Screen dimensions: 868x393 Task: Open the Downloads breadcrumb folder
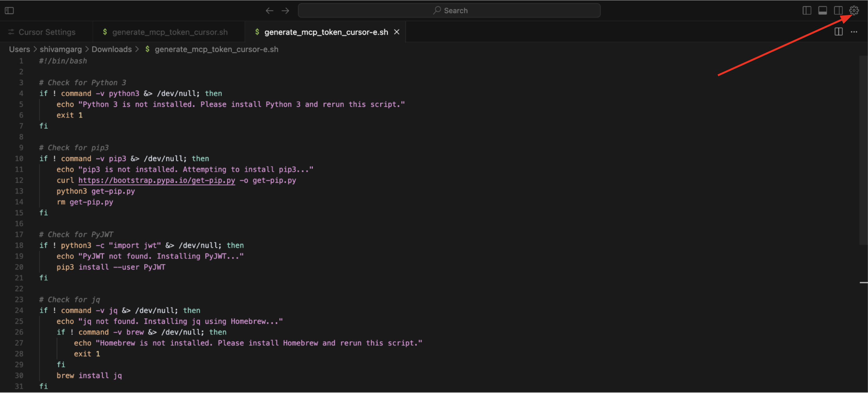click(111, 49)
